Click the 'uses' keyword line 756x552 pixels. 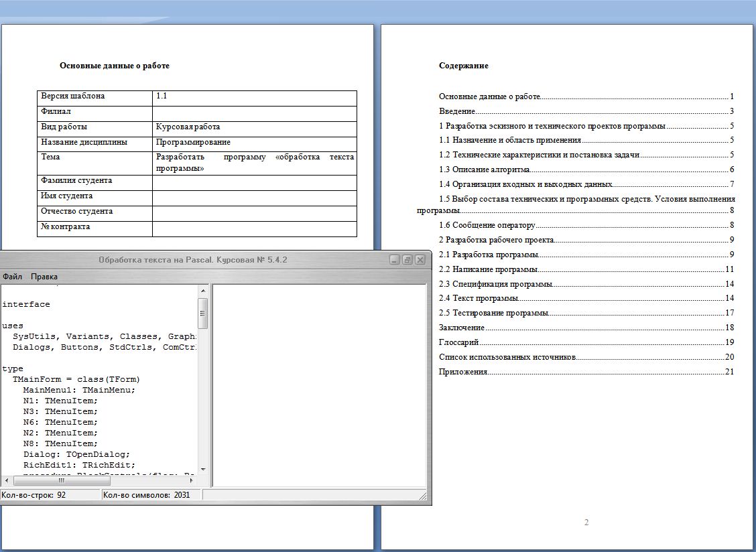13,326
